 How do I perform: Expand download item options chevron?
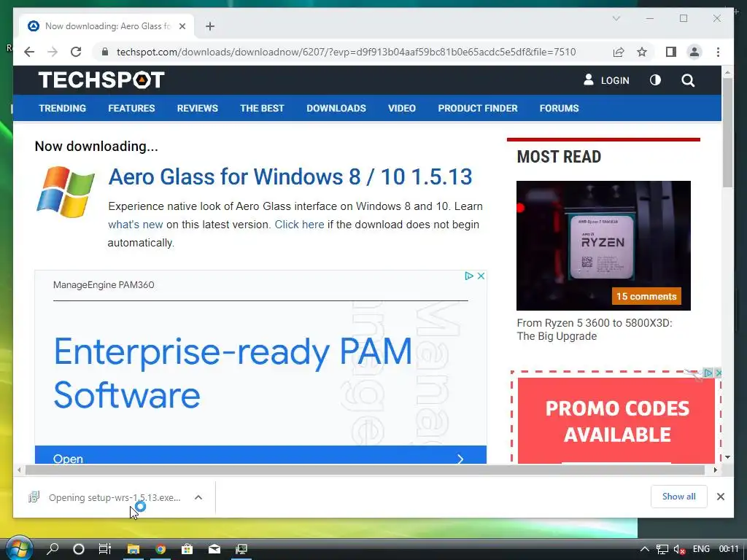coord(198,497)
